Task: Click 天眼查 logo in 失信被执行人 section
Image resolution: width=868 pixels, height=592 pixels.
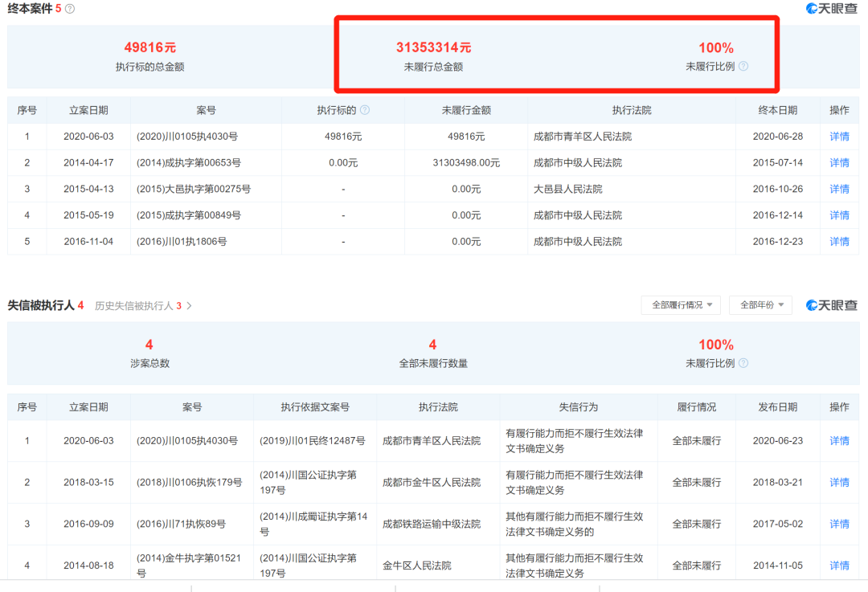Action: pos(832,305)
